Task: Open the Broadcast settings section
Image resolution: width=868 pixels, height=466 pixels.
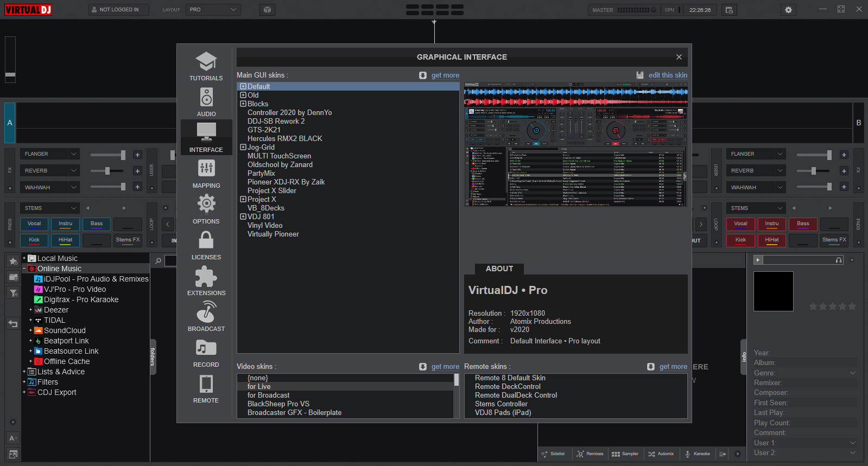Action: (206, 316)
